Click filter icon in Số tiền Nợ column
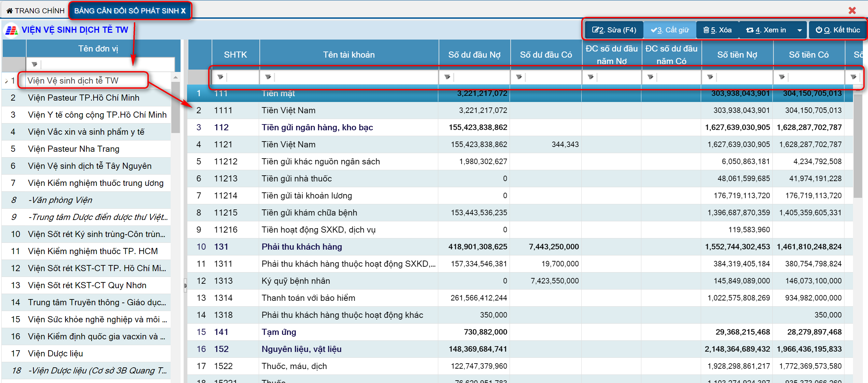Viewport: 868px width, 383px height. click(710, 77)
